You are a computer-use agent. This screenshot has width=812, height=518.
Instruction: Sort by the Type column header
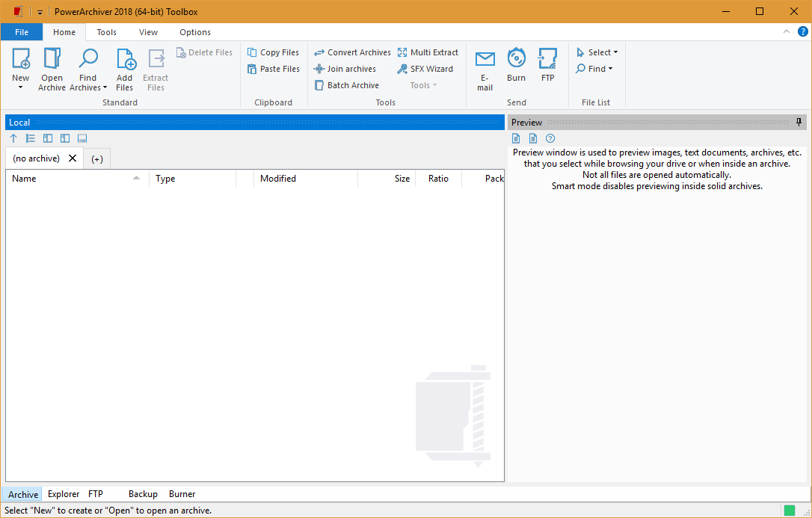pyautogui.click(x=193, y=179)
